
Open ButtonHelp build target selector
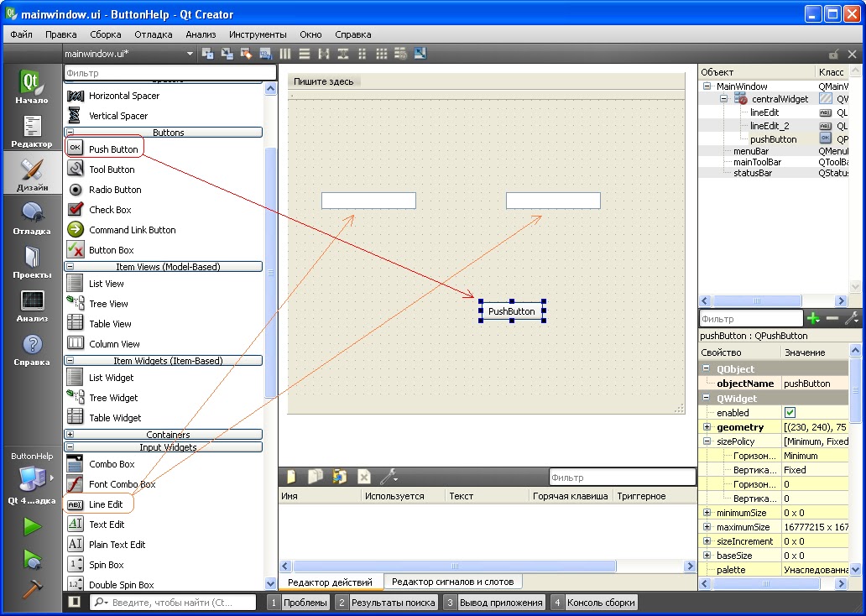(x=32, y=478)
